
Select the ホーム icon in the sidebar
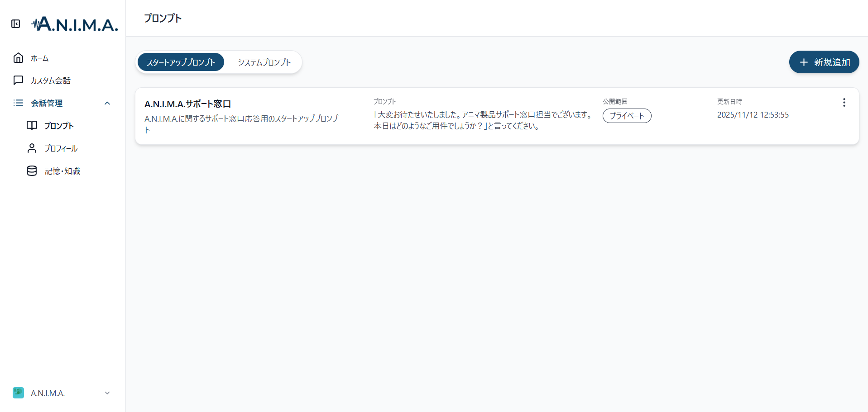point(18,58)
